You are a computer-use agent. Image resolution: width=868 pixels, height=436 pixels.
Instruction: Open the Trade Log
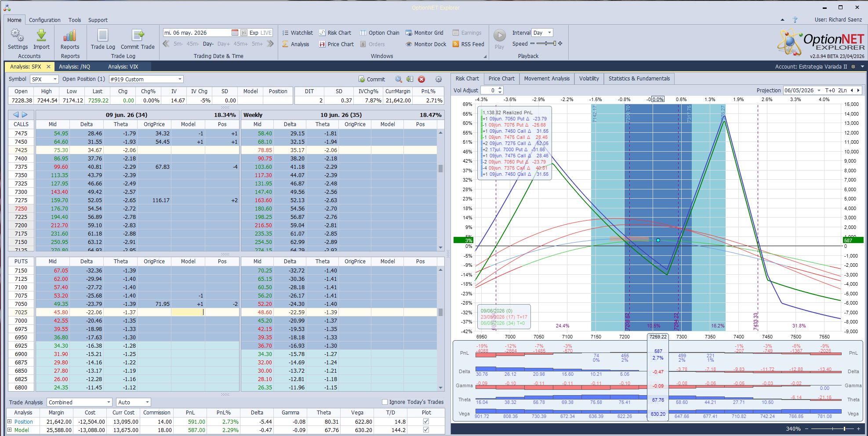103,39
